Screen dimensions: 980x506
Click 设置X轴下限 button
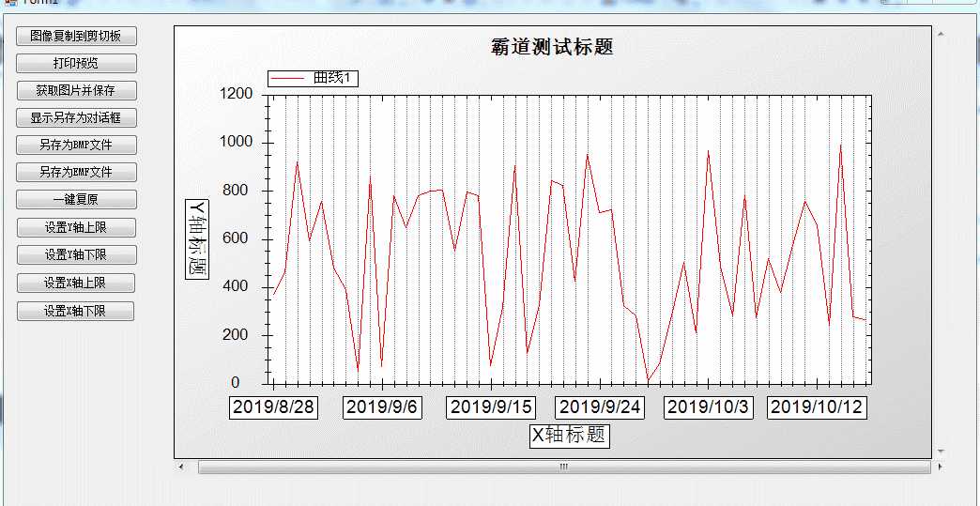click(x=76, y=311)
